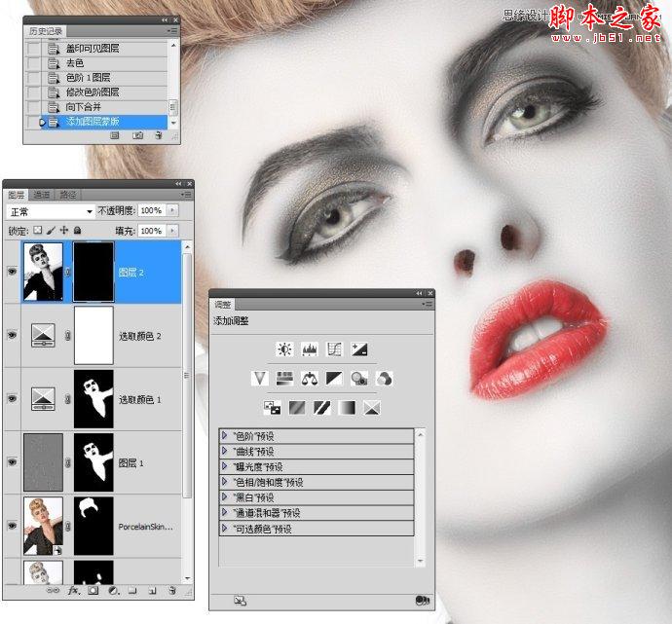Add a Hue/Saturation adjustment icon

(284, 378)
